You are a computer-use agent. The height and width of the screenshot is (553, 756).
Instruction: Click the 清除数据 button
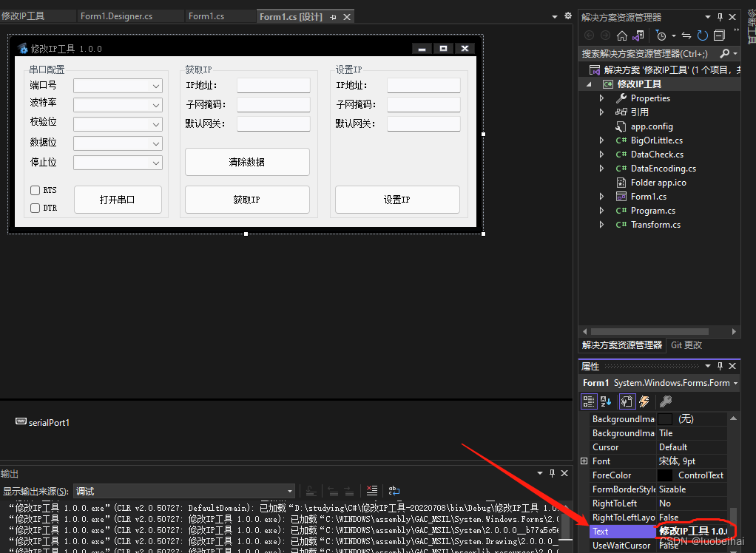(247, 162)
